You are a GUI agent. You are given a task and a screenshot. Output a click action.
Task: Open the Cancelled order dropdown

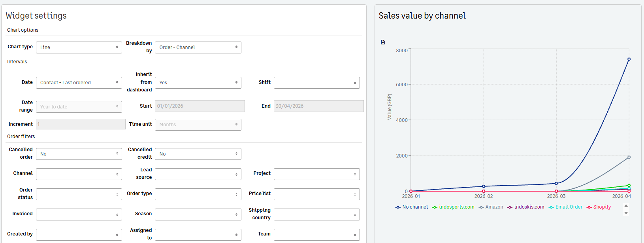[79, 154]
